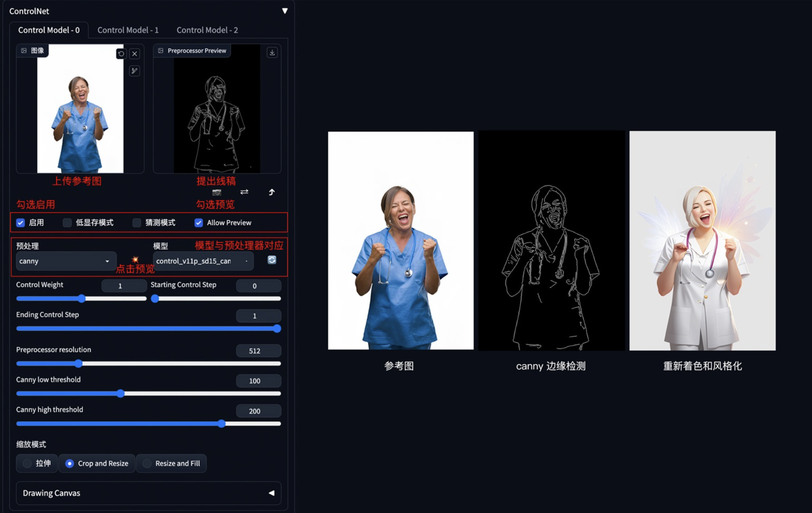Expand the Drawing Canvas section
The image size is (812, 513).
pyautogui.click(x=149, y=493)
